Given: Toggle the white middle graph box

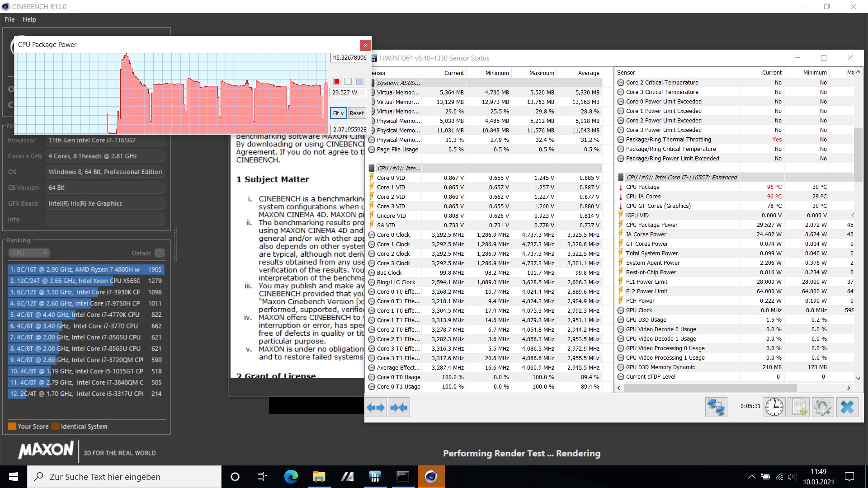Looking at the screenshot, I should click(348, 81).
